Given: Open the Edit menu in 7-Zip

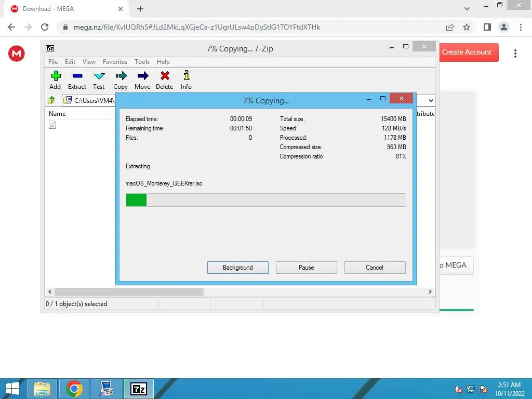Looking at the screenshot, I should click(70, 62).
